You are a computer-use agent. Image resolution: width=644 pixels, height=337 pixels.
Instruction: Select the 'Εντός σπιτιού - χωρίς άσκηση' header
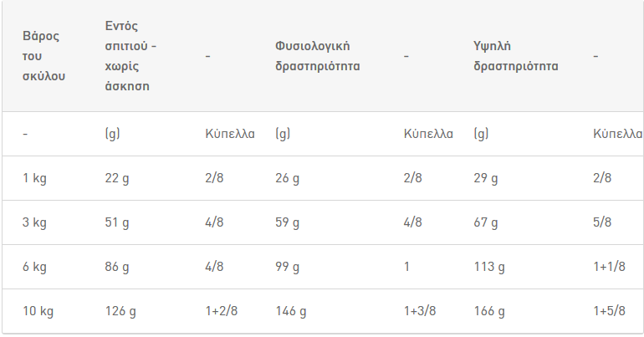[130, 56]
